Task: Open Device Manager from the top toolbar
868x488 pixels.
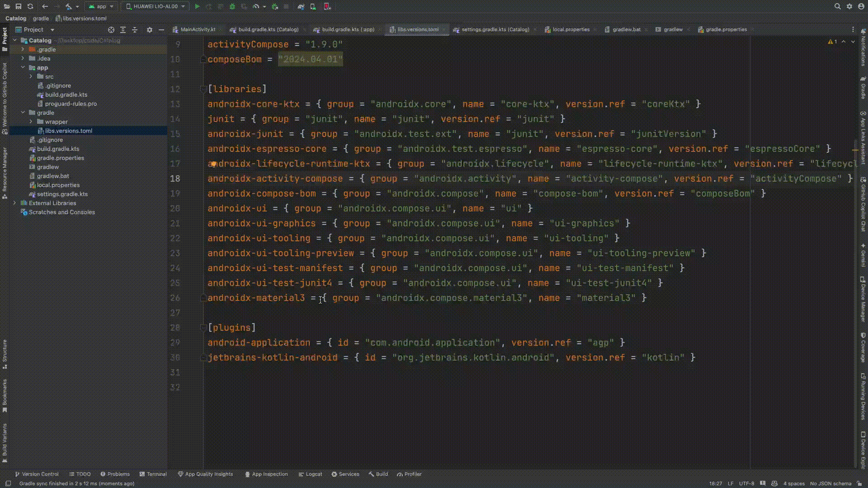Action: [x=313, y=6]
